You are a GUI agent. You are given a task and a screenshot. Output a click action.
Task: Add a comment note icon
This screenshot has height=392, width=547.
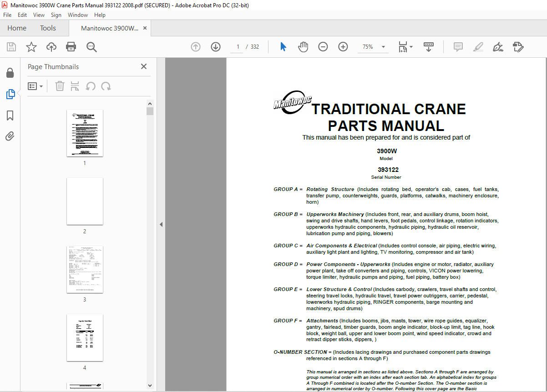458,47
